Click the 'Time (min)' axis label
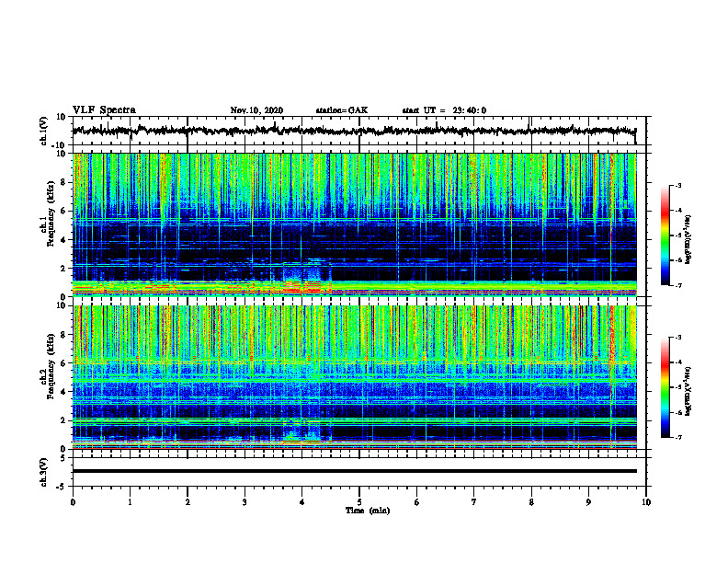Image resolution: width=728 pixels, height=563 pixels. click(x=368, y=511)
